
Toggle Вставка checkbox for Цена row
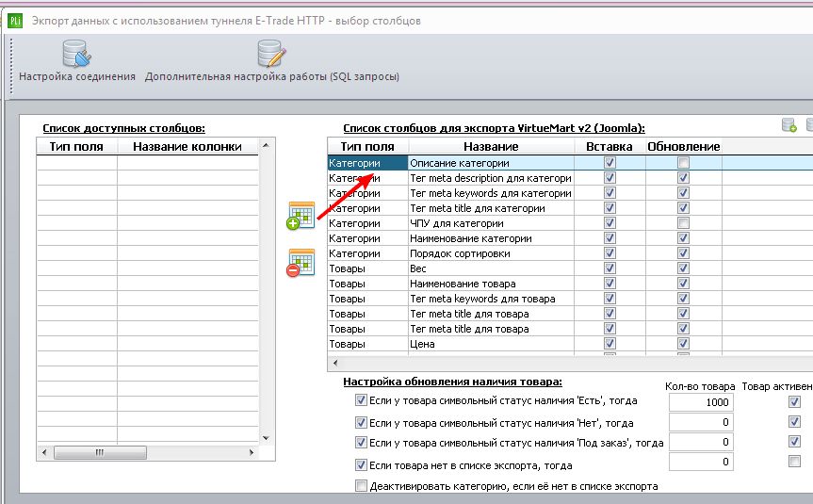click(x=610, y=343)
